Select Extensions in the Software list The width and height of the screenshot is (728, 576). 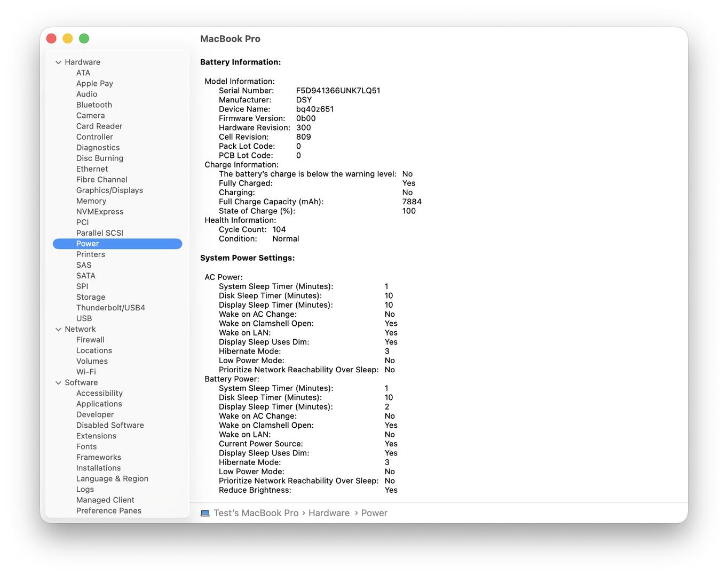[96, 436]
